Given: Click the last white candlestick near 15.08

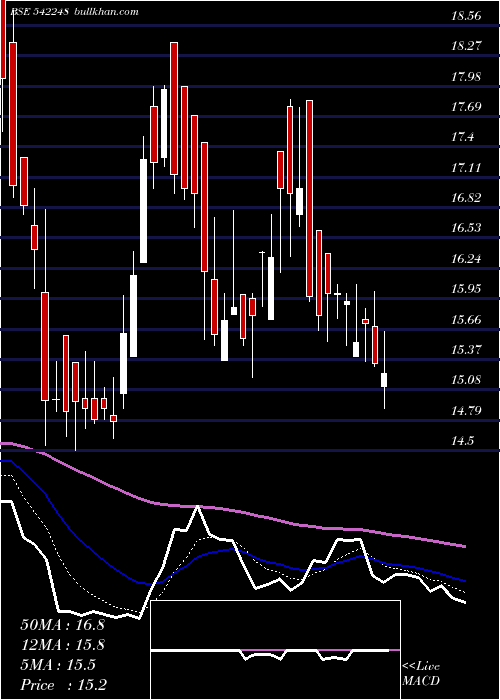Looking at the screenshot, I should (x=384, y=380).
